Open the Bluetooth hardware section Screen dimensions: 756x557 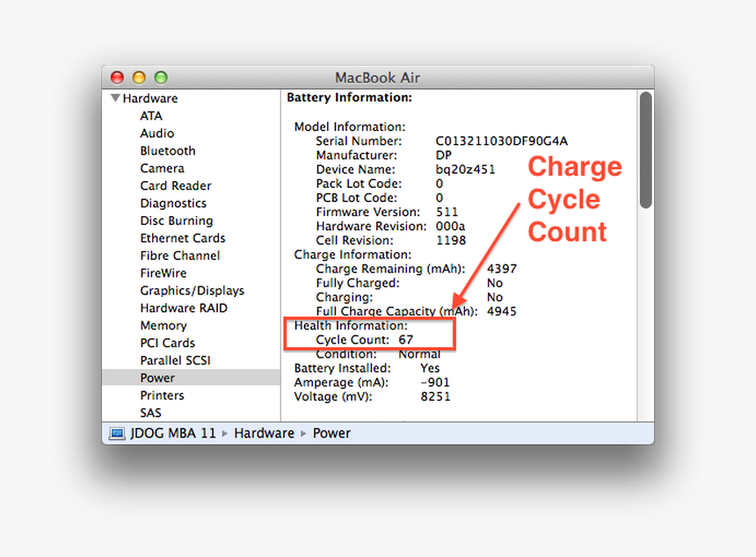point(168,151)
